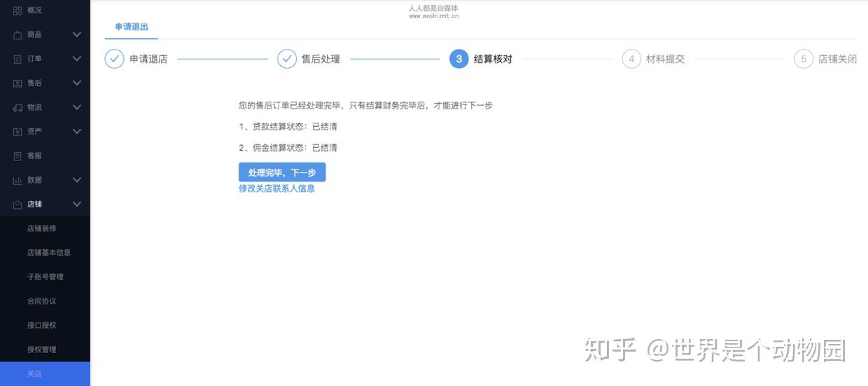Click the 材料提交 step label

(x=665, y=59)
